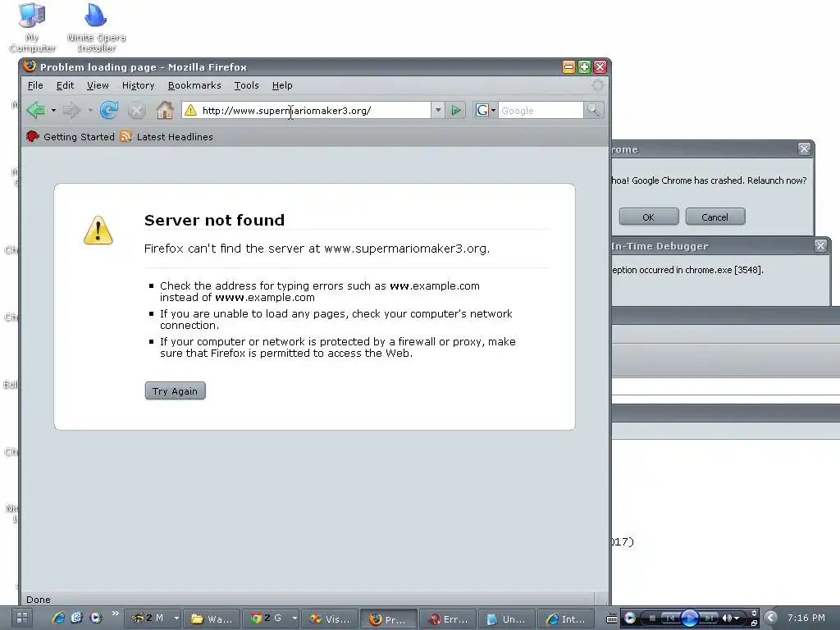
Task: Click the second quick launch icon
Action: [x=76, y=619]
